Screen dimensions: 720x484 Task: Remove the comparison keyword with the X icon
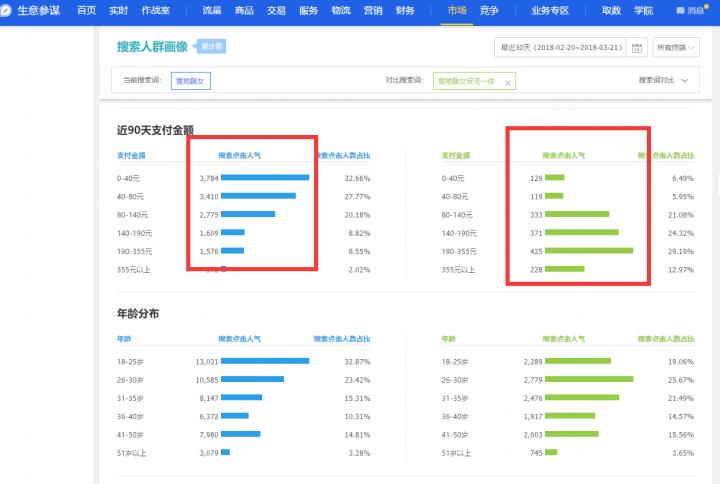tap(508, 83)
